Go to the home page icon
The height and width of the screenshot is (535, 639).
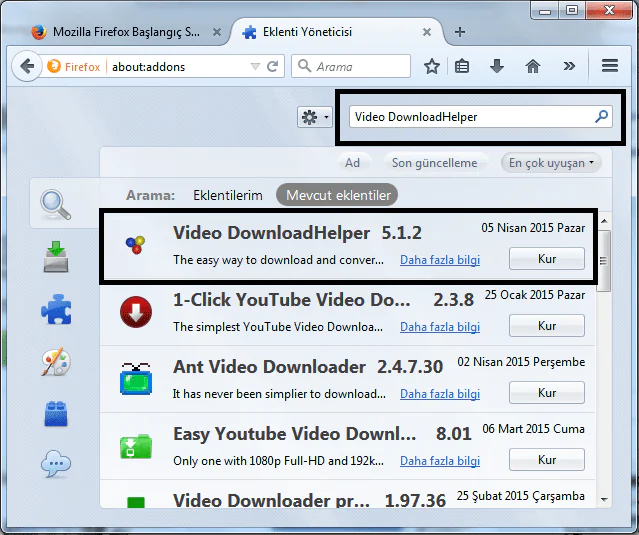[533, 66]
